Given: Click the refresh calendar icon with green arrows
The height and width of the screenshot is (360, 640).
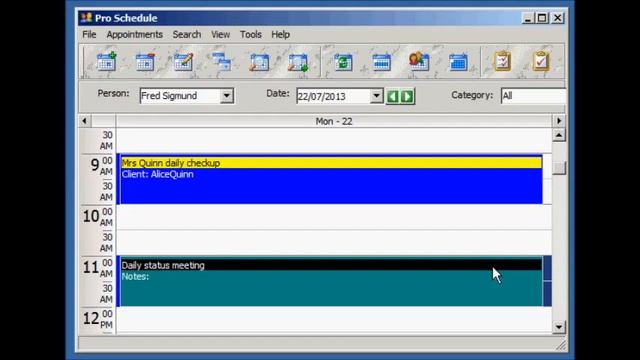Looking at the screenshot, I should coord(343,62).
